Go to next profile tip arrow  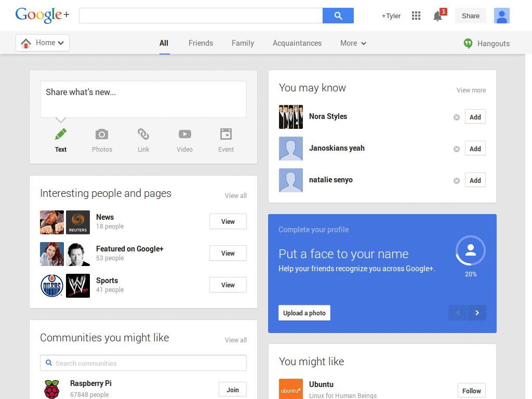tap(477, 313)
